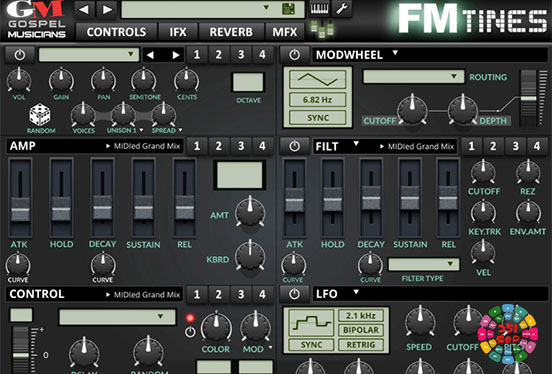Click the PAN knob
The width and height of the screenshot is (552, 374).
(x=103, y=80)
